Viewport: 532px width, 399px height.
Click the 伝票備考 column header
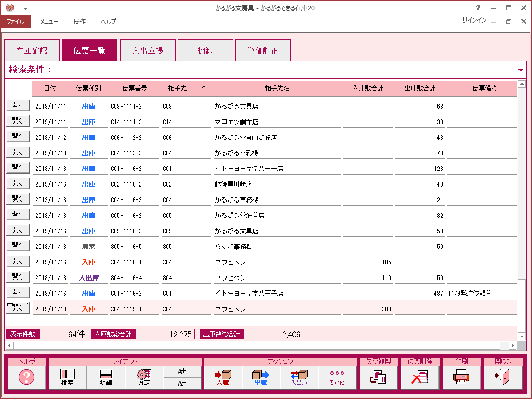coord(485,88)
